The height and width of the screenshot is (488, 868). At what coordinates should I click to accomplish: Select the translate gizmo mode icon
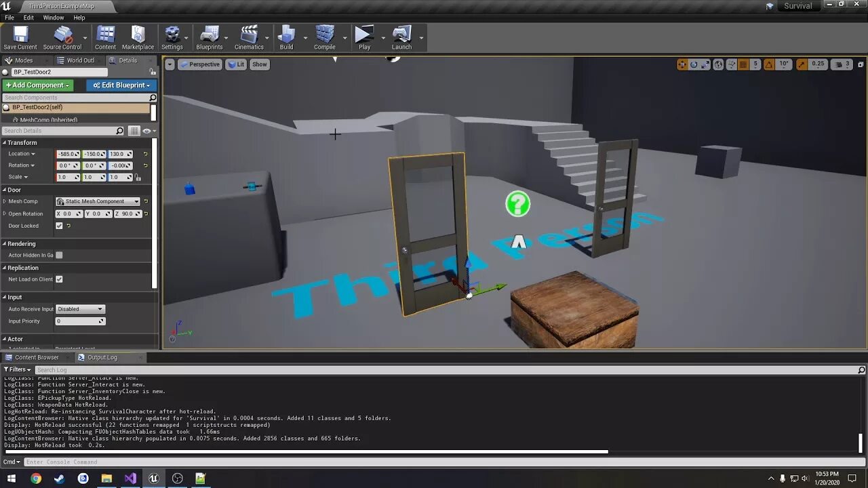(x=683, y=64)
